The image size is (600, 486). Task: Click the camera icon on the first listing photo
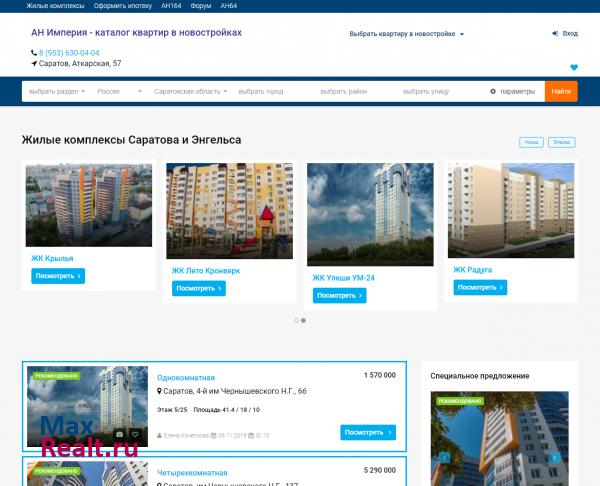[x=119, y=434]
